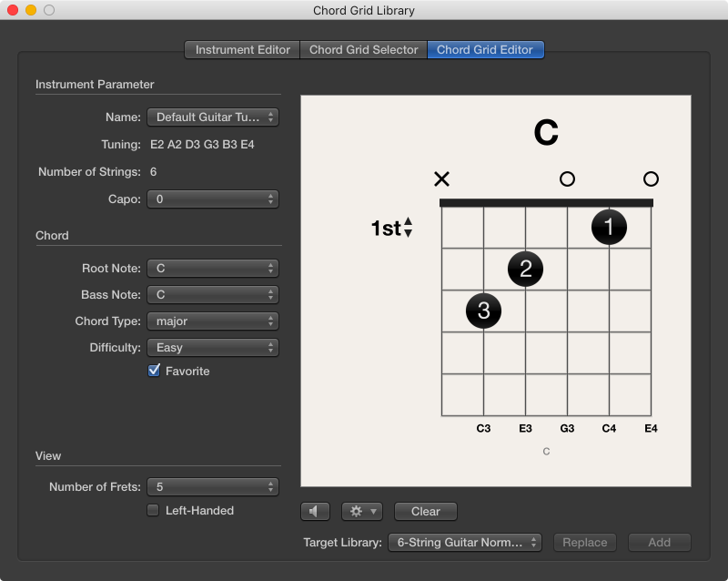Select finger dot 1 on the fretboard
728x581 pixels.
[609, 227]
